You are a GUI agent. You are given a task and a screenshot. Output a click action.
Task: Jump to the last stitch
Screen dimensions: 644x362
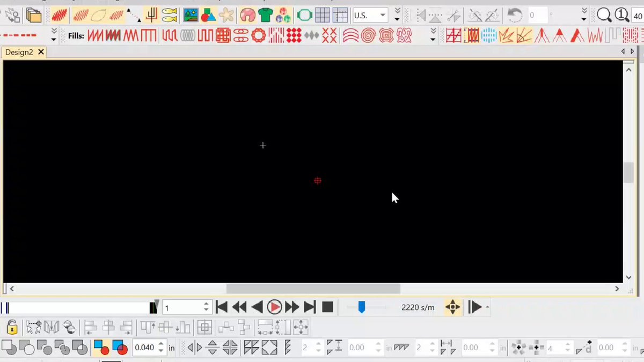[310, 307]
